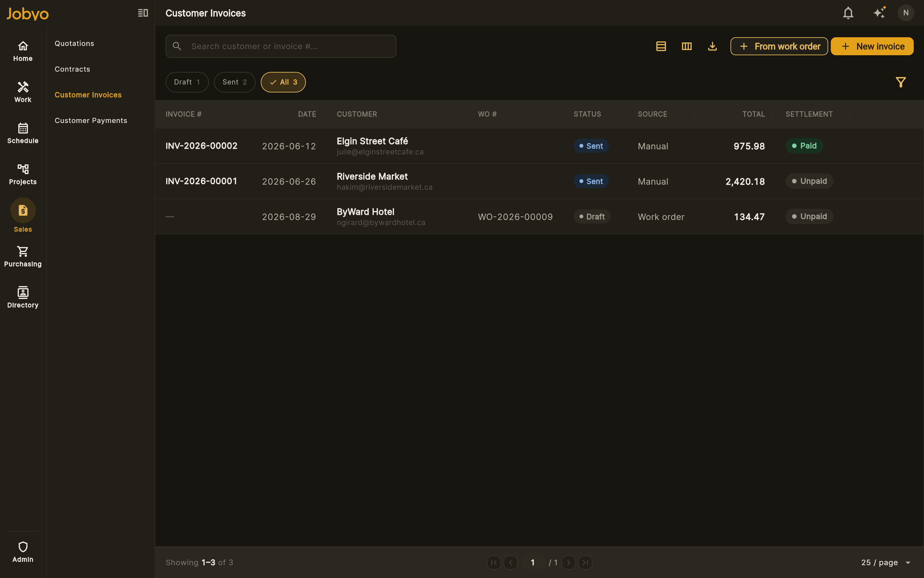Sort by DATE column header
This screenshot has width=924, height=578.
point(307,114)
